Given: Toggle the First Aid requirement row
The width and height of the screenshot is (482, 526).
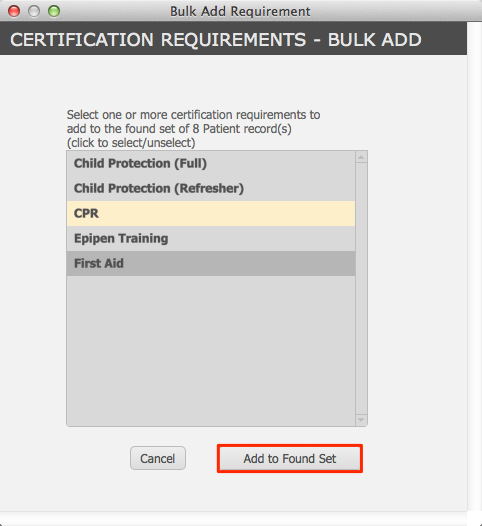Looking at the screenshot, I should point(211,263).
